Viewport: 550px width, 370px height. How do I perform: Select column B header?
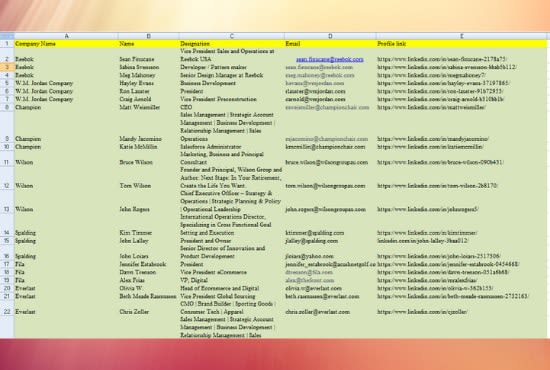pyautogui.click(x=149, y=36)
